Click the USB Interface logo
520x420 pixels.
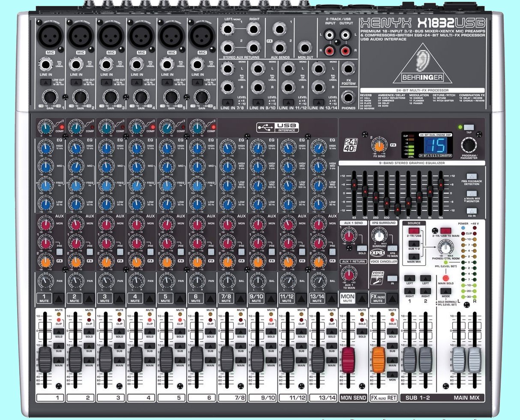tap(278, 127)
